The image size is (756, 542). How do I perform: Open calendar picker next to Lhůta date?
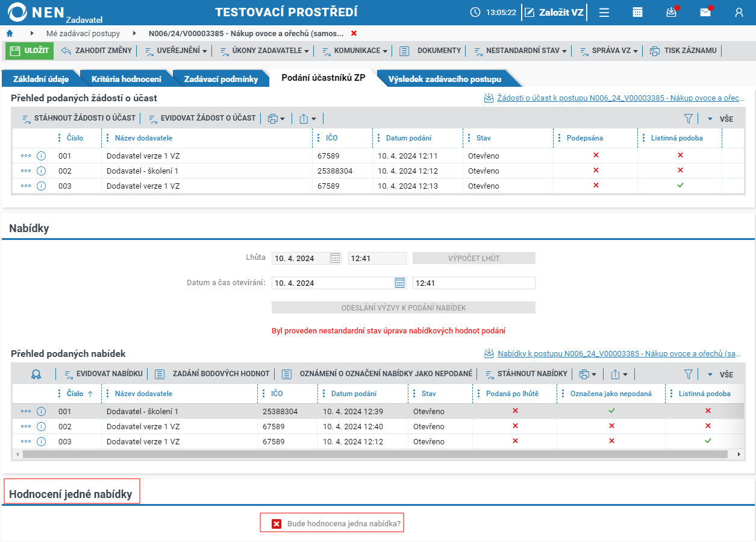point(336,258)
